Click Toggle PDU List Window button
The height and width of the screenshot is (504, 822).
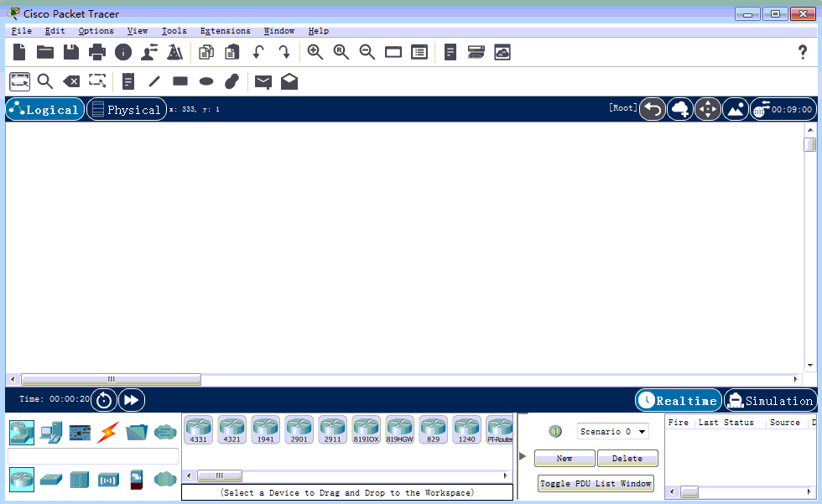[x=596, y=484]
